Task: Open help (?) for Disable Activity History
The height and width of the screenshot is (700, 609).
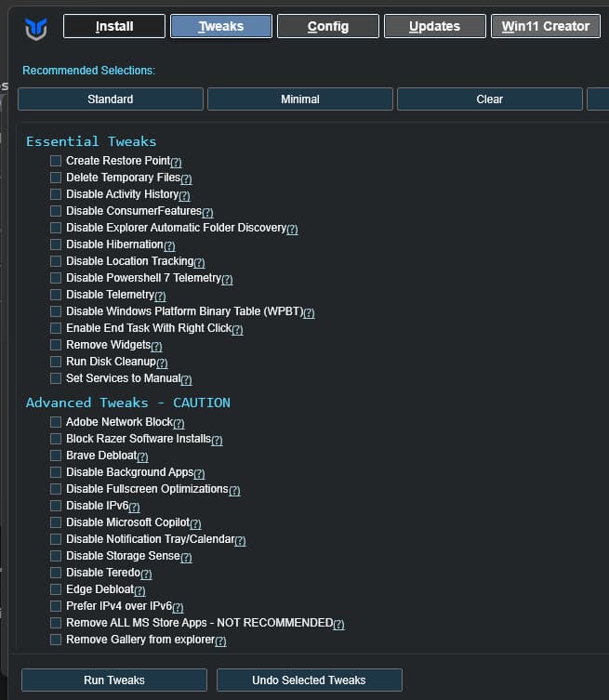Action: click(x=184, y=195)
